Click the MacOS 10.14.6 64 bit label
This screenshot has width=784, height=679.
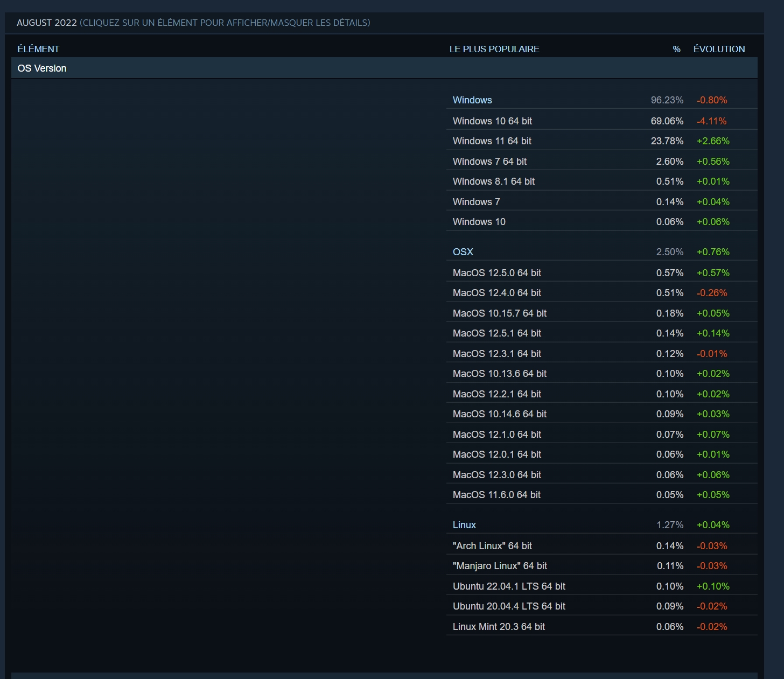(500, 414)
